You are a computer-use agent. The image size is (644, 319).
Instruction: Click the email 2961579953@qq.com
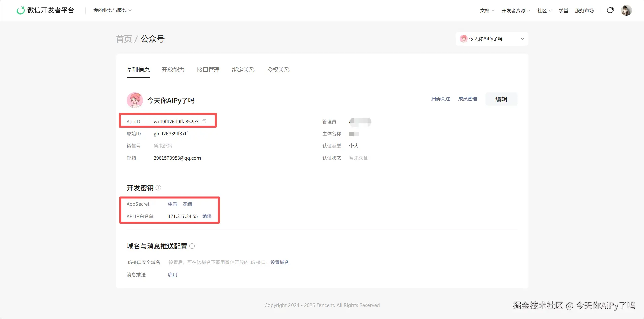click(x=177, y=158)
